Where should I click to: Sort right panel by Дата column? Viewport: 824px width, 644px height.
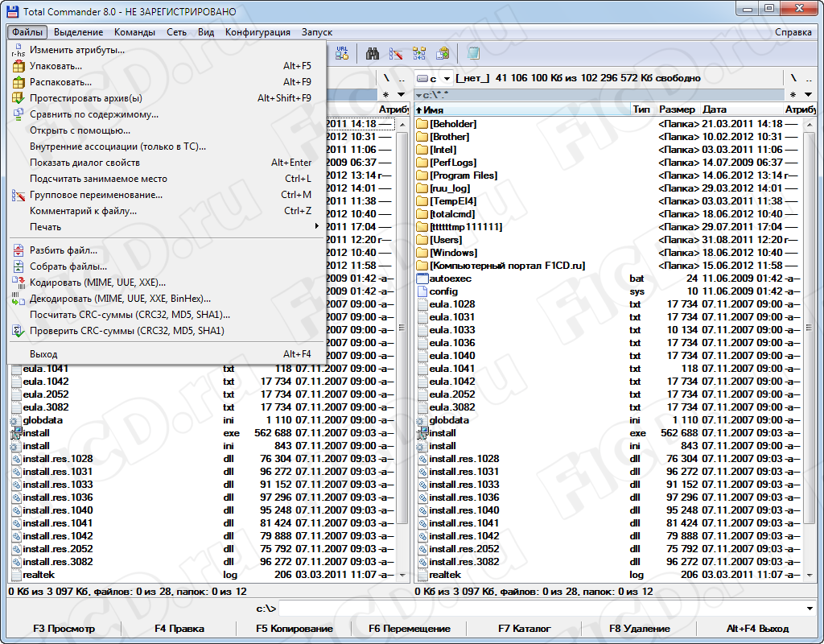click(x=740, y=109)
